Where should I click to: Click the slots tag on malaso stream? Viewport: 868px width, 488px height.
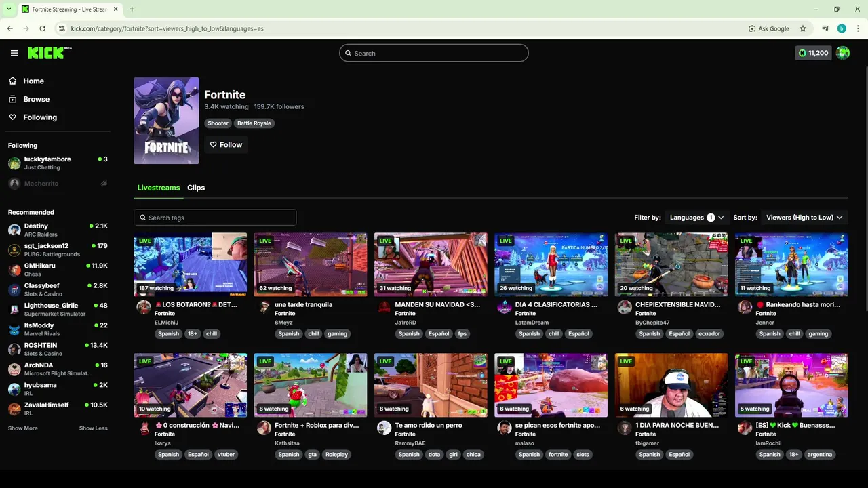click(x=583, y=454)
